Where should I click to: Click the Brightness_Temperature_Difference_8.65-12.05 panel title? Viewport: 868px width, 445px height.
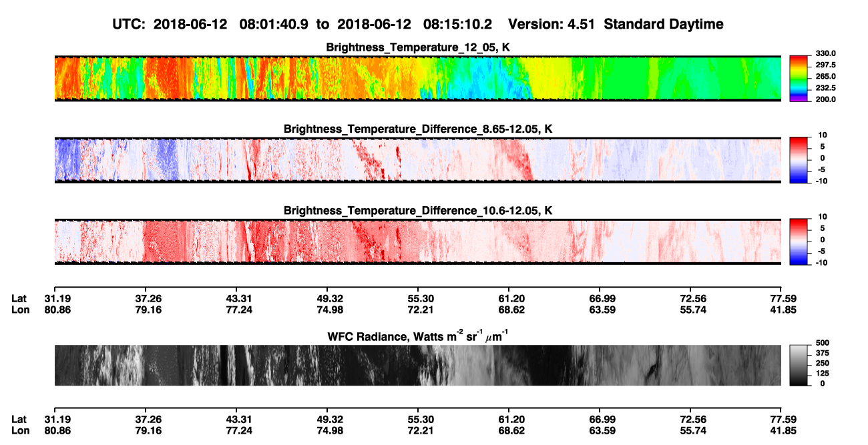(x=418, y=129)
